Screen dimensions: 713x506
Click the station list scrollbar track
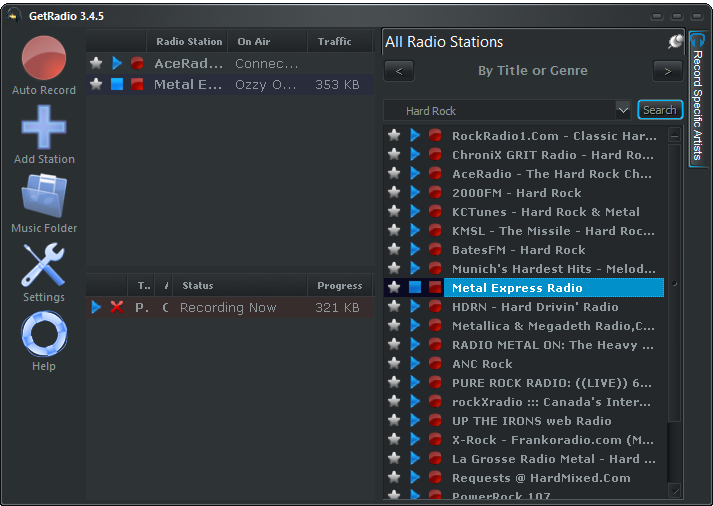click(675, 452)
